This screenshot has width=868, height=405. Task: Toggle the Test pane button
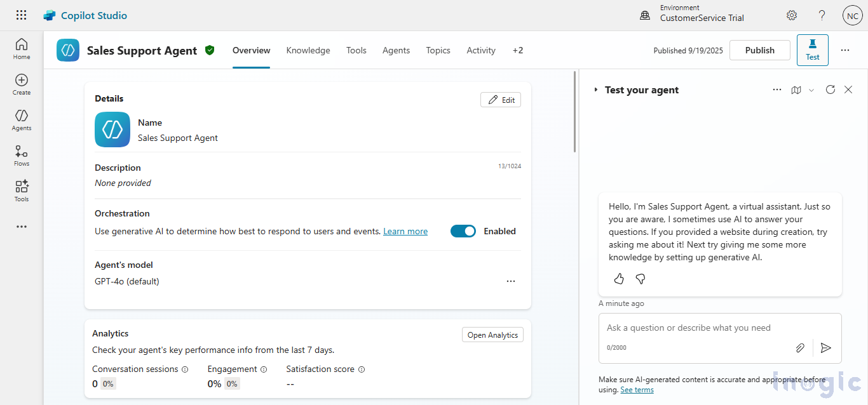click(812, 50)
